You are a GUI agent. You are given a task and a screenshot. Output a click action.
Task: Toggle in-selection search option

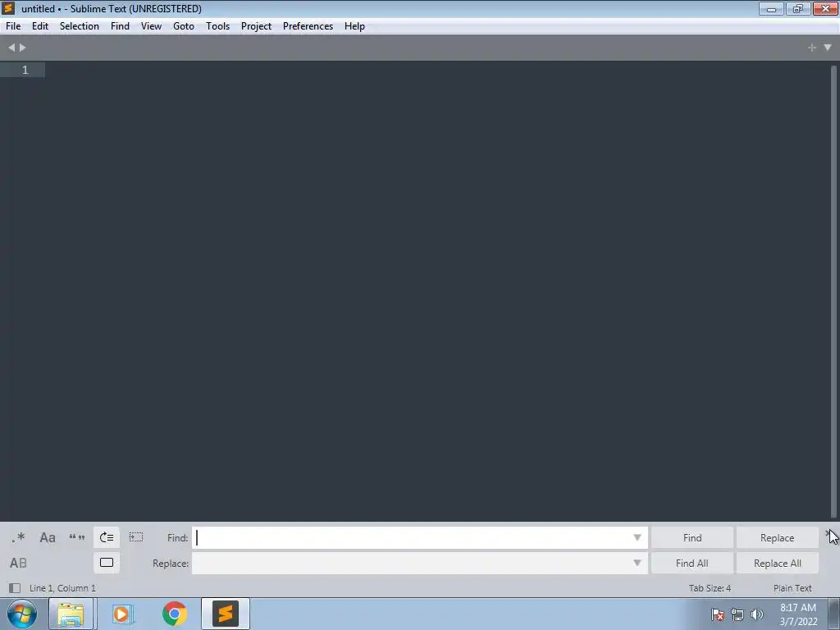click(136, 537)
